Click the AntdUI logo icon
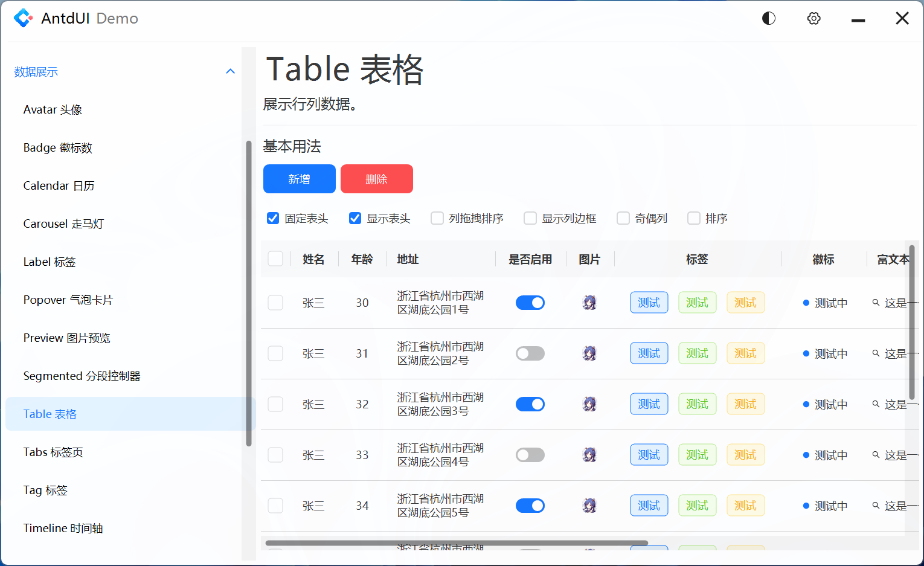The image size is (924, 566). click(x=24, y=18)
